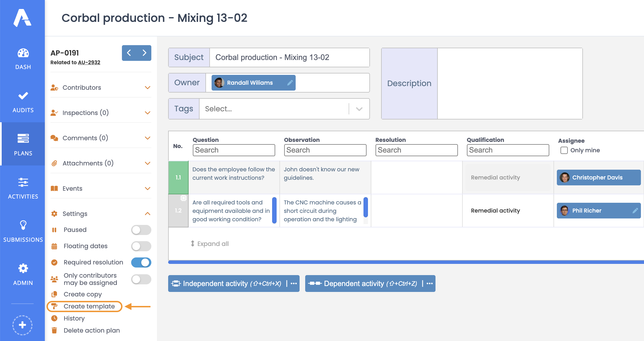Screen dimensions: 644x341
Task: Open related audit AU-2932 link
Action: point(89,62)
